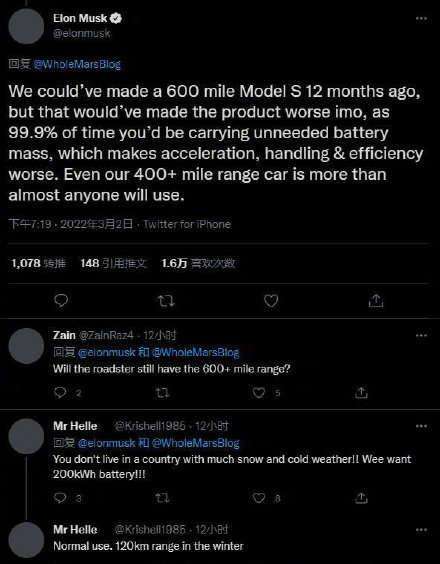
Task: Open more options on Mr Helle's first reply
Action: [421, 426]
